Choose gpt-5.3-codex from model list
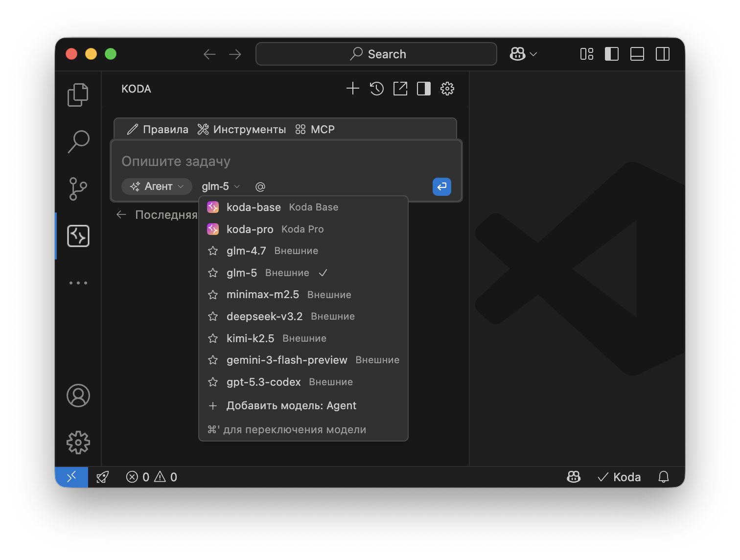 pyautogui.click(x=263, y=382)
